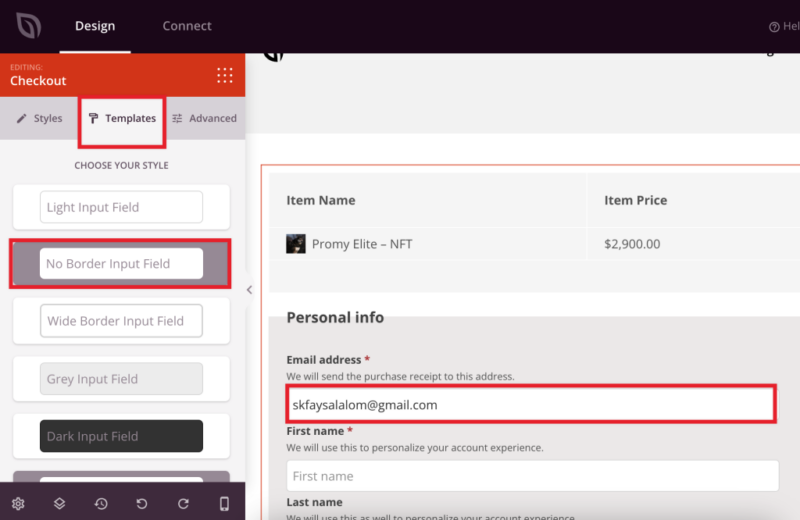The width and height of the screenshot is (800, 520).
Task: Choose the Light Input Field style
Action: click(121, 207)
